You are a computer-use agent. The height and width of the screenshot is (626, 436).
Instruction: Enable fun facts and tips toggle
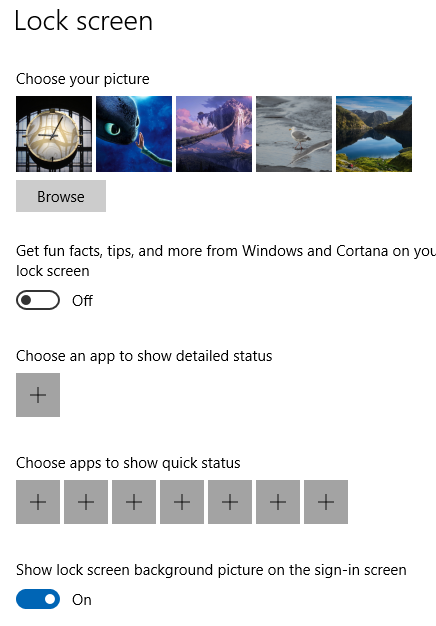pyautogui.click(x=38, y=300)
